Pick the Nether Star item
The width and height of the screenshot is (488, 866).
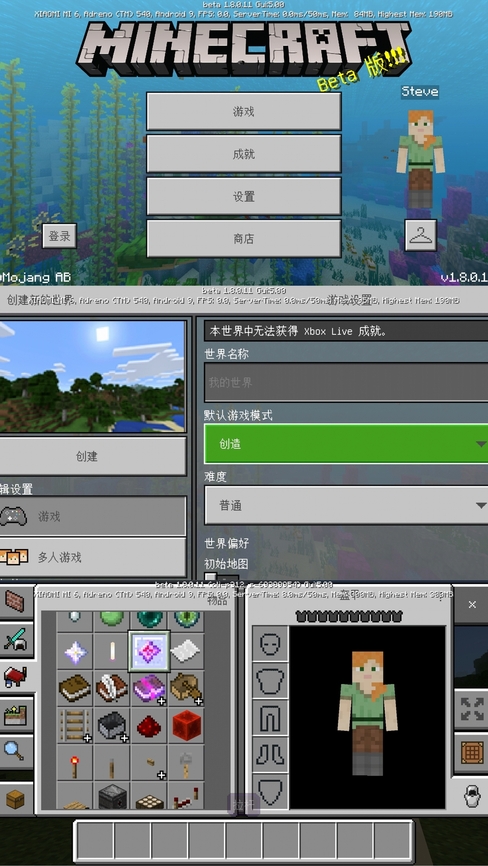coord(75,652)
